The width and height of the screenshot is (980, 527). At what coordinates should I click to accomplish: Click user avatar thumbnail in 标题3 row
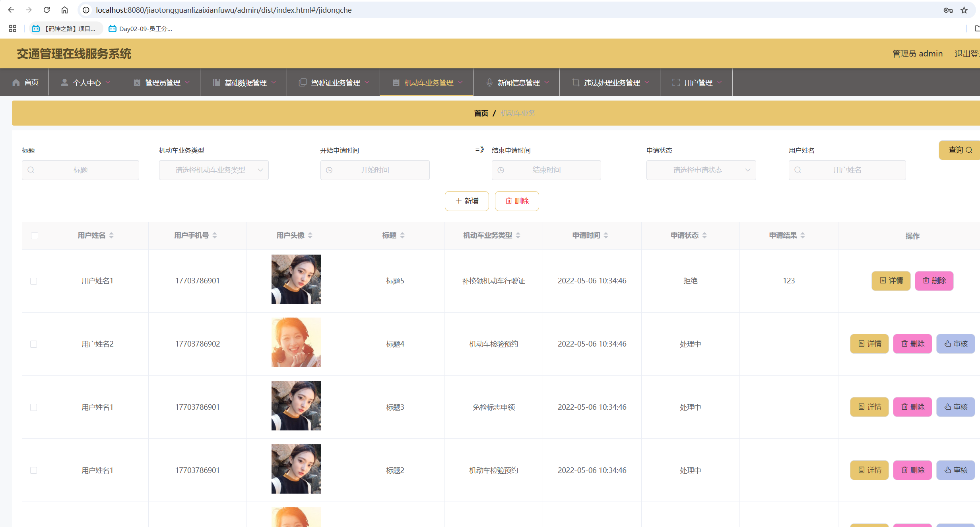tap(296, 406)
